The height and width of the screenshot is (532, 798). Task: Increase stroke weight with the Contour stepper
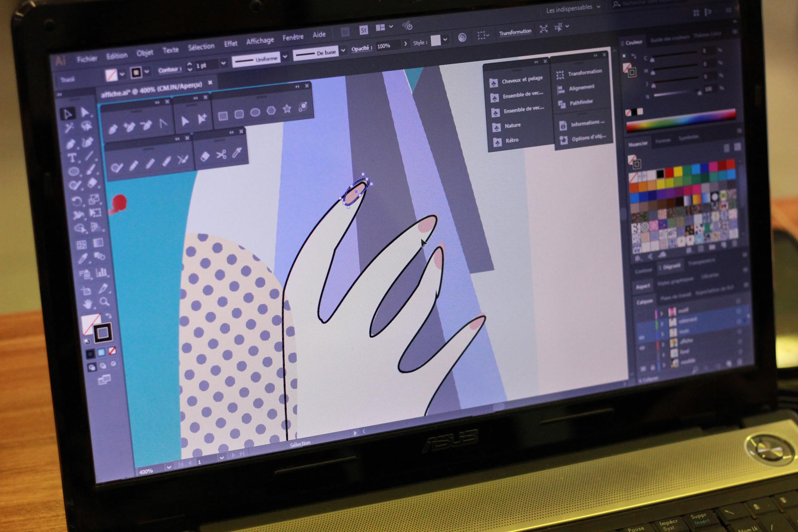pos(189,64)
